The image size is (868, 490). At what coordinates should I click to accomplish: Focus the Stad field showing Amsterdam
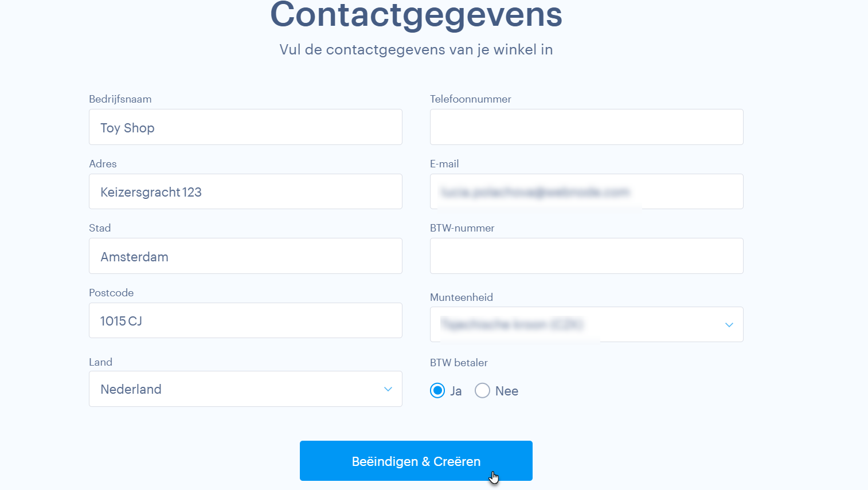point(245,256)
